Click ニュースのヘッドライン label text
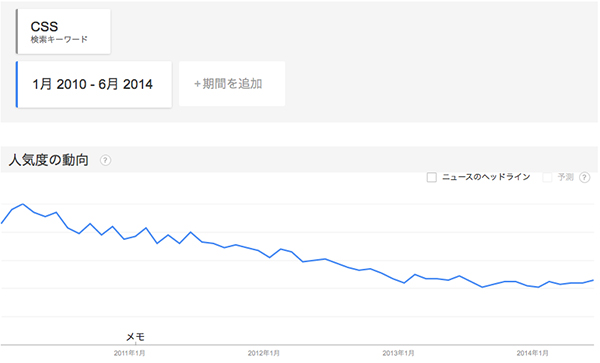 (x=486, y=177)
